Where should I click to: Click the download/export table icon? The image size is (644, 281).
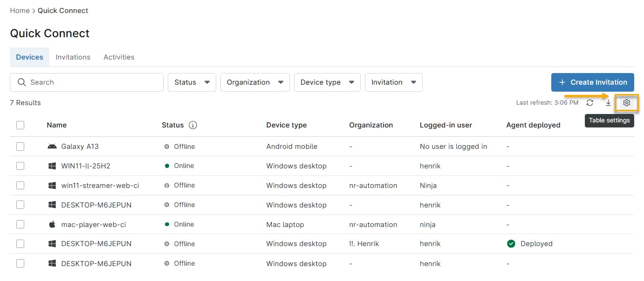coord(608,103)
